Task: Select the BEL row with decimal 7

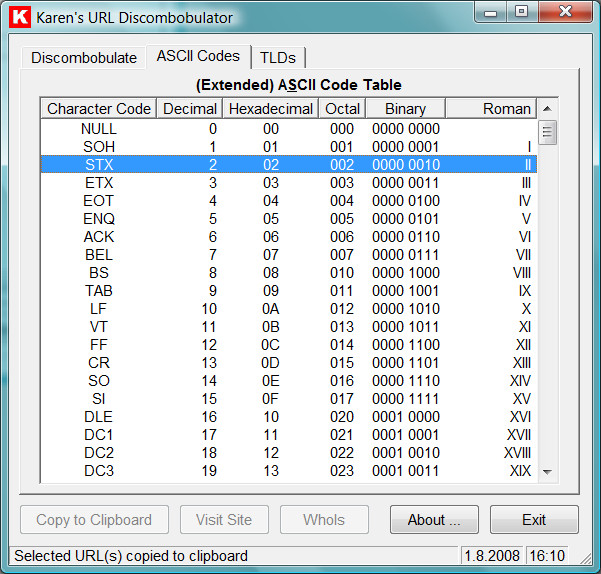Action: [99, 255]
